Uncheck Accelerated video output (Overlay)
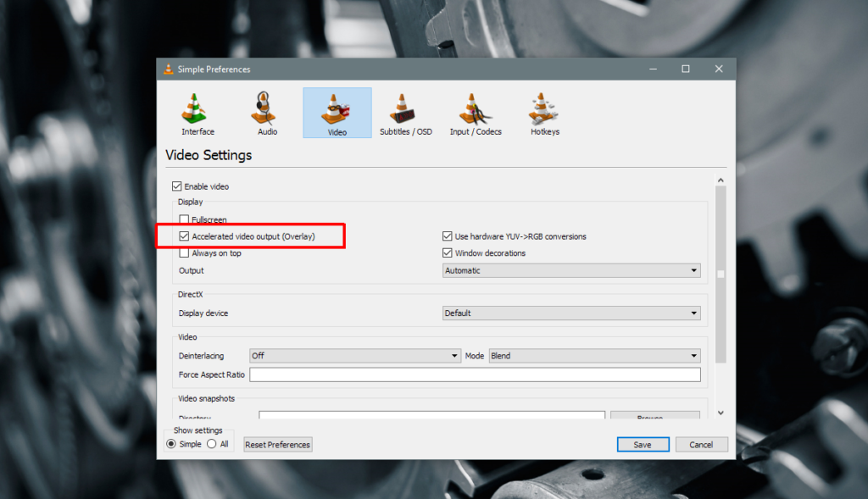This screenshot has height=499, width=868. click(x=185, y=236)
